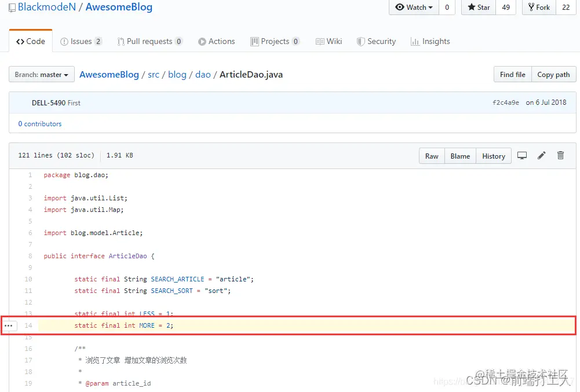Viewport: 580px width, 392px height.
Task: Click the 'package blog.dao;' code line
Action: pos(76,175)
